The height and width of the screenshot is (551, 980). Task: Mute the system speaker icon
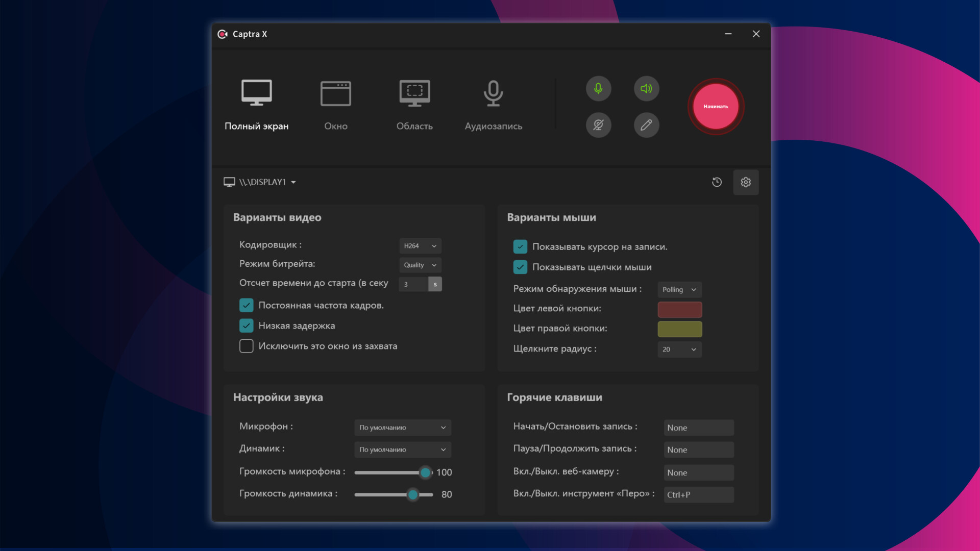tap(646, 88)
